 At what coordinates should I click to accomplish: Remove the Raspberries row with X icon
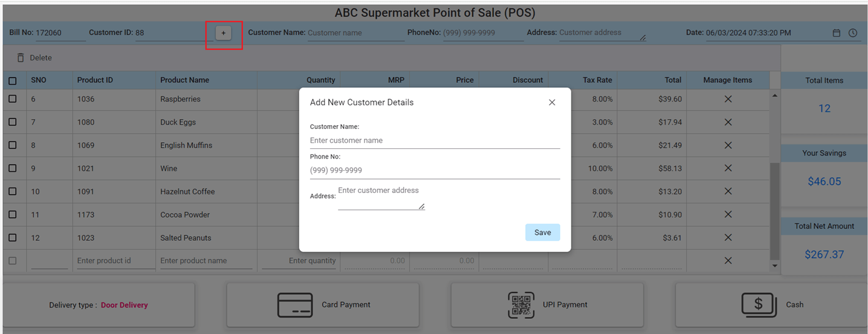click(728, 99)
